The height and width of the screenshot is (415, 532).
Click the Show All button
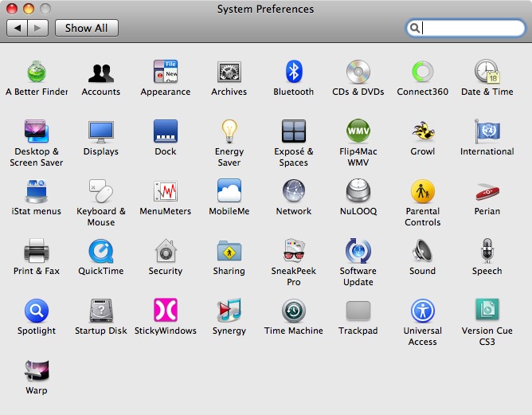point(87,28)
